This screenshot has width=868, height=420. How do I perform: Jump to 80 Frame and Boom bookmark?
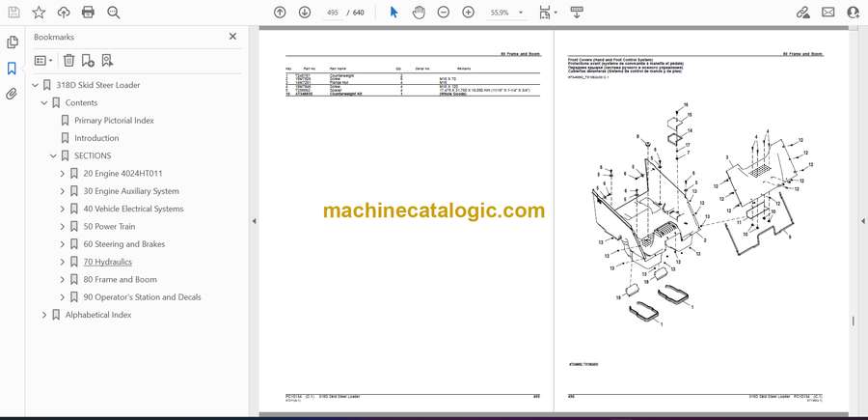pos(121,279)
